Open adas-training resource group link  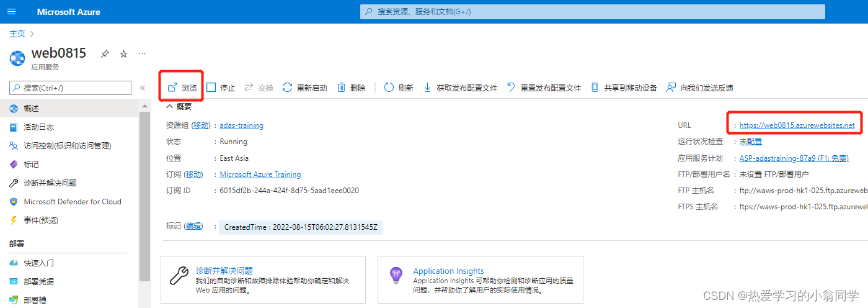point(241,125)
